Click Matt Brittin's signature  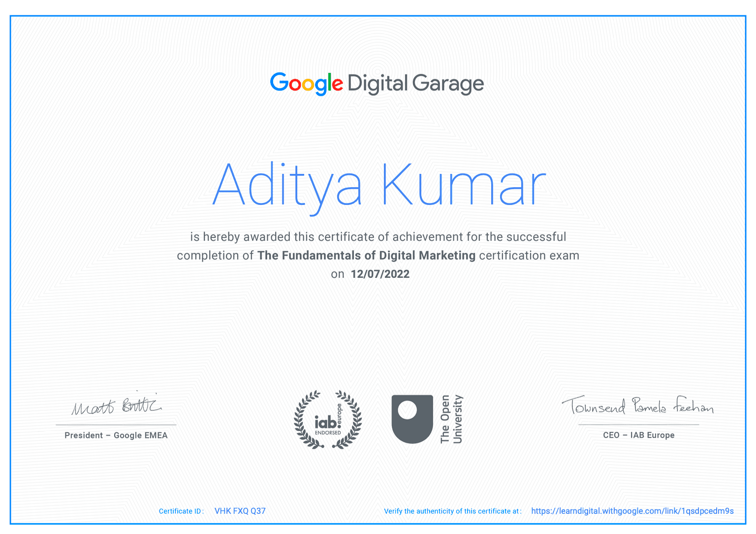116,406
